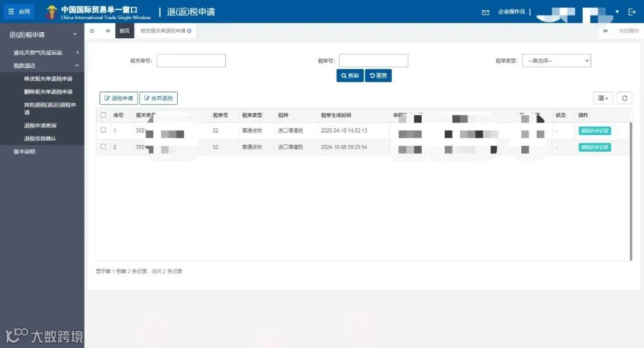Viewport: 644px width, 348px height.
Task: Click the 查询 search button
Action: click(350, 76)
